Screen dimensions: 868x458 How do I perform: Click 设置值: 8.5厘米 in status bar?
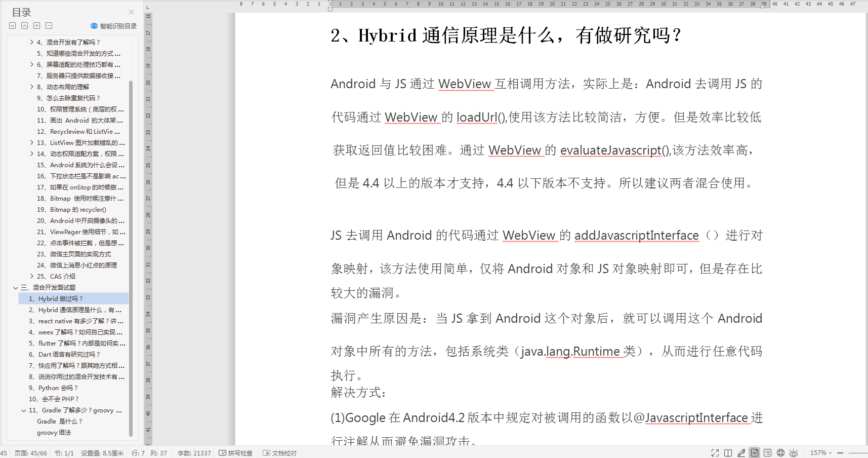[102, 453]
